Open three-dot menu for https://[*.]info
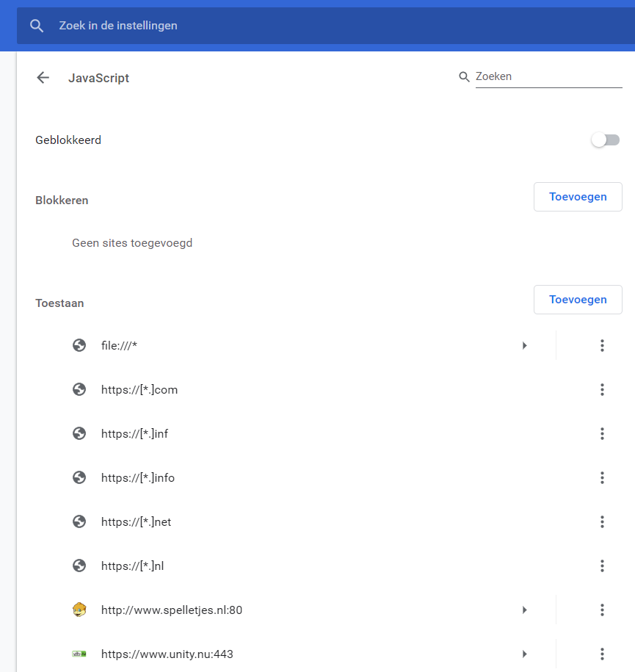Viewport: 635px width, 672px height. coord(602,477)
